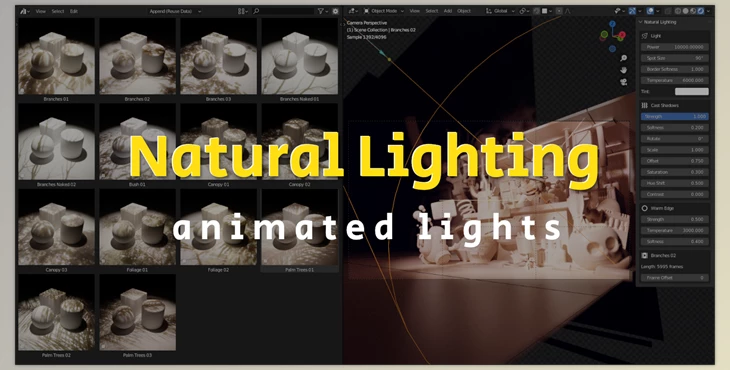Click the viewport zoom magnifier gizmo
Image resolution: width=730 pixels, height=370 pixels.
[624, 58]
